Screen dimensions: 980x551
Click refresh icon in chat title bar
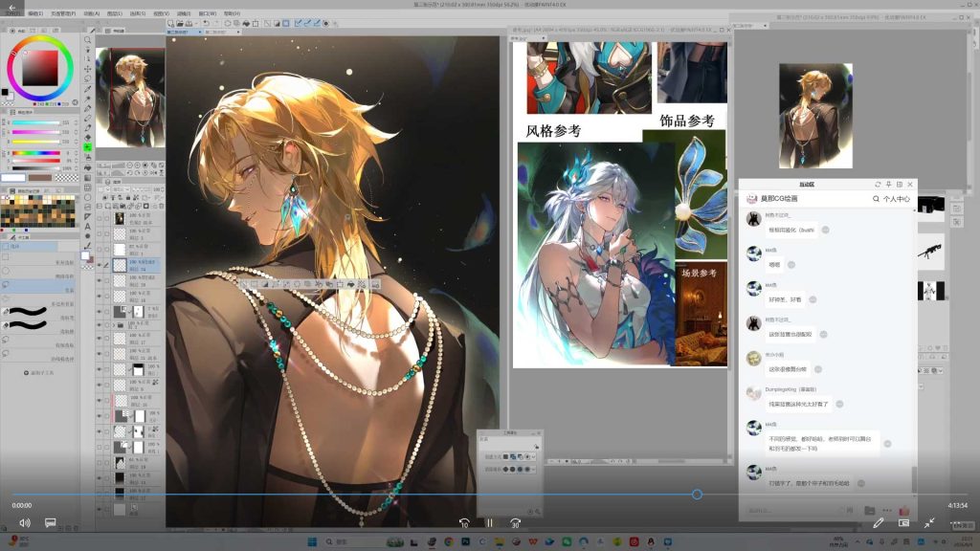pos(878,185)
